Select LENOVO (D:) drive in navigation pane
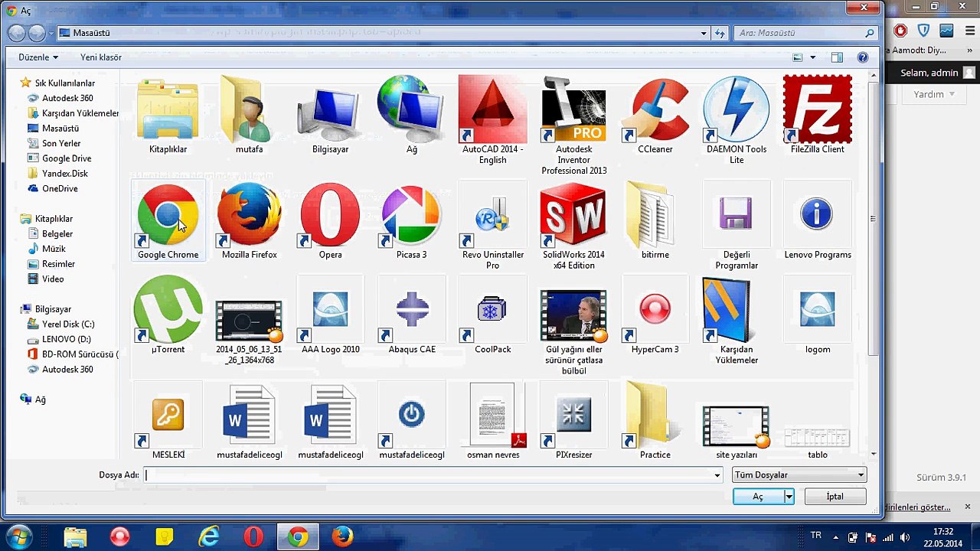Viewport: 980px width, 551px height. (66, 339)
